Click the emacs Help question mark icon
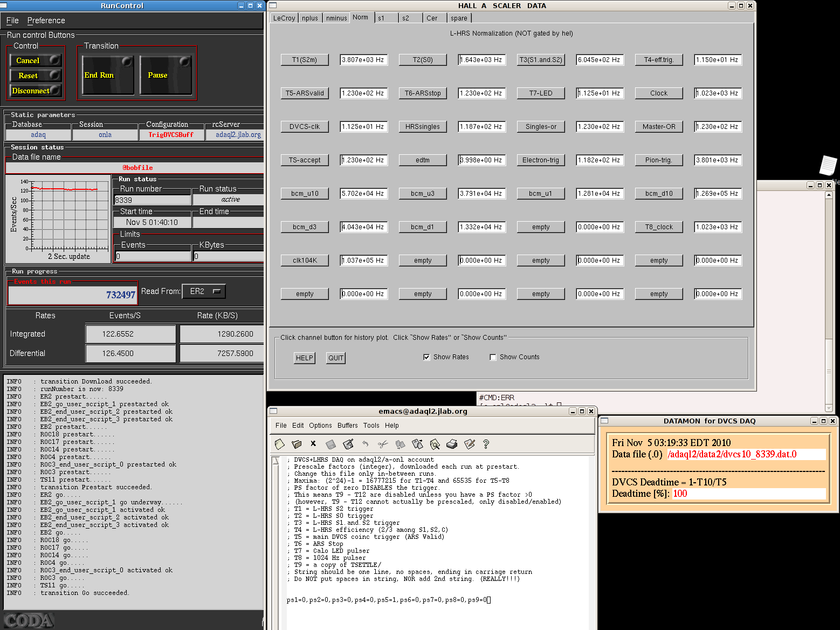The image size is (840, 630). 486,444
